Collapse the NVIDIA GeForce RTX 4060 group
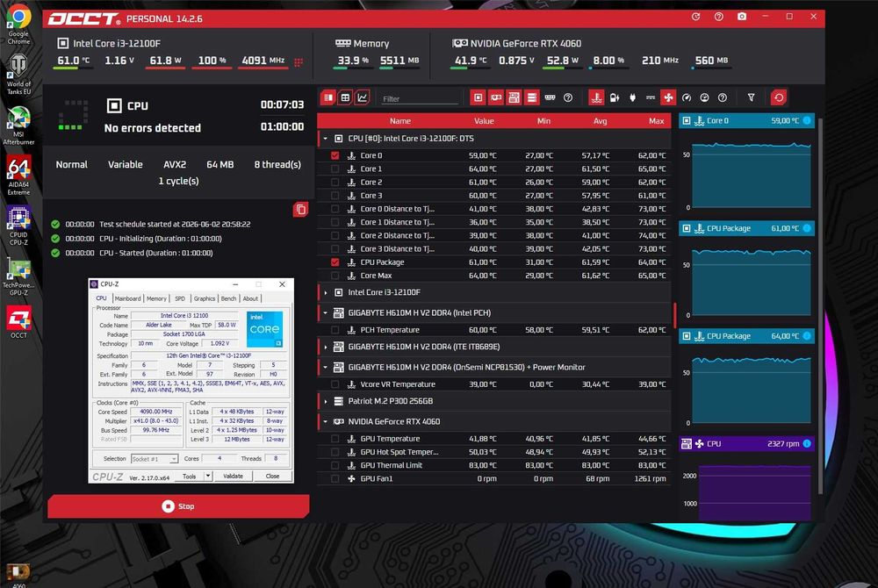The width and height of the screenshot is (878, 588). pyautogui.click(x=326, y=422)
